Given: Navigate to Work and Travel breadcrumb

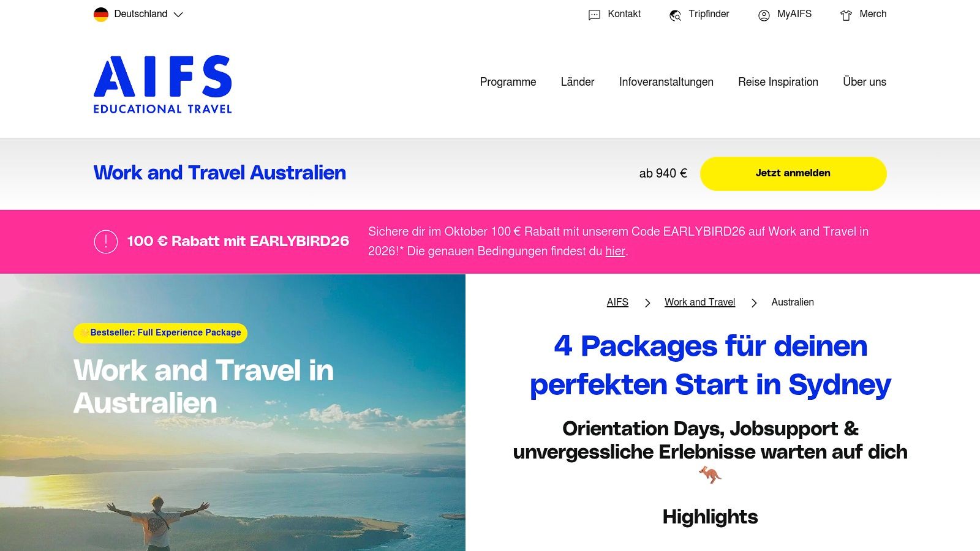Looking at the screenshot, I should 699,302.
